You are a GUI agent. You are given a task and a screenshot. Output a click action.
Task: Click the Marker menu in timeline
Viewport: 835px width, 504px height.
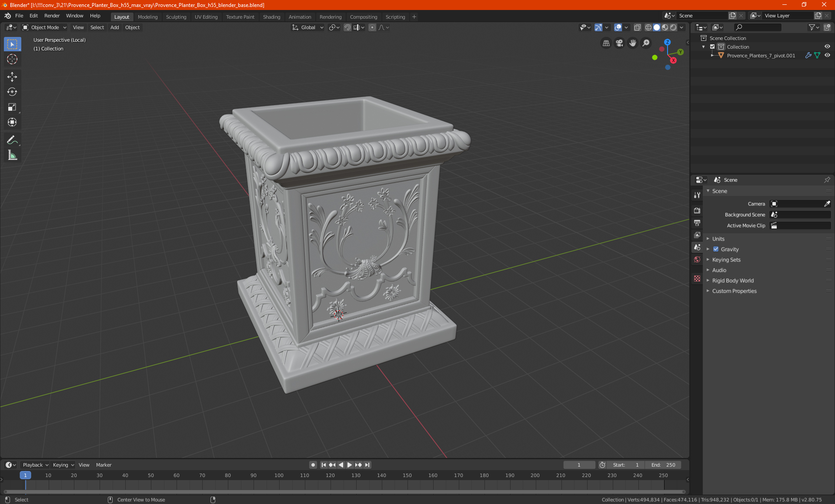tap(104, 465)
